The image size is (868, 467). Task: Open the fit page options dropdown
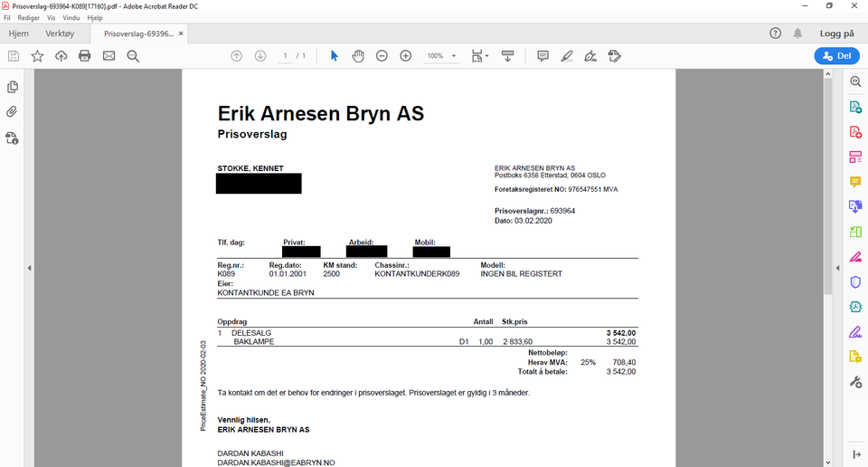[x=480, y=56]
